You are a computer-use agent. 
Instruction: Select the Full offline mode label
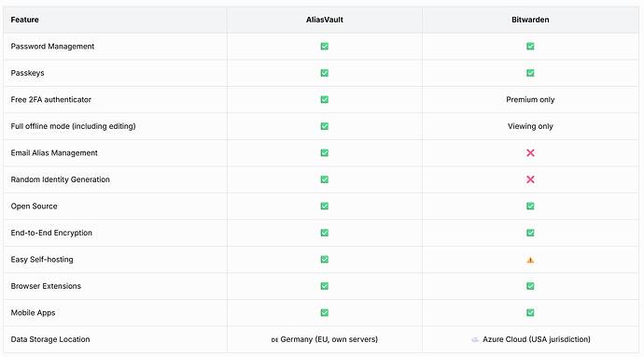point(73,126)
